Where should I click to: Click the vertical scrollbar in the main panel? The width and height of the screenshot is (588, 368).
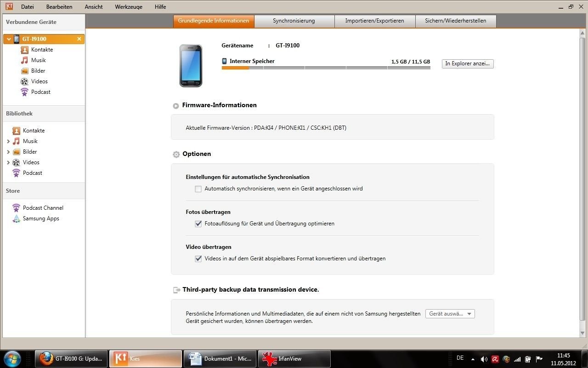(582, 179)
